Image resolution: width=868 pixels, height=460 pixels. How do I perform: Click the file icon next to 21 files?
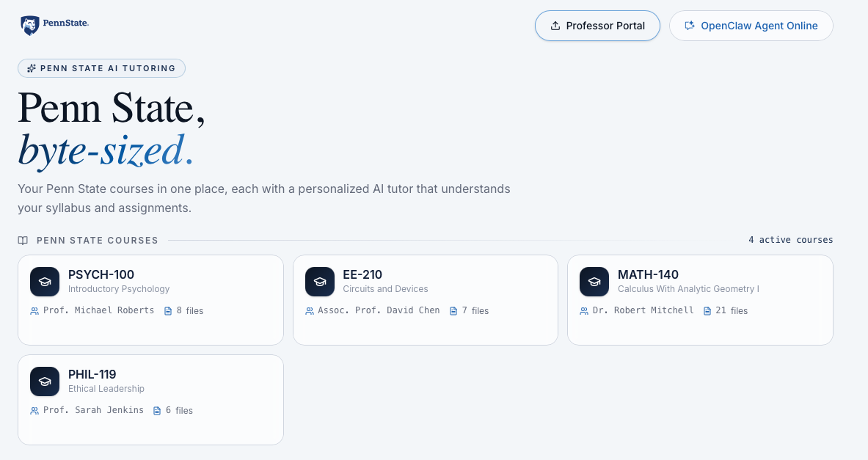(707, 311)
